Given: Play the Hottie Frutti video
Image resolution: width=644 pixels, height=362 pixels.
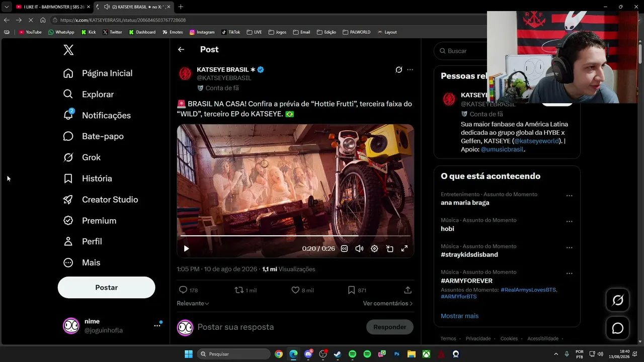Looking at the screenshot, I should pyautogui.click(x=186, y=248).
